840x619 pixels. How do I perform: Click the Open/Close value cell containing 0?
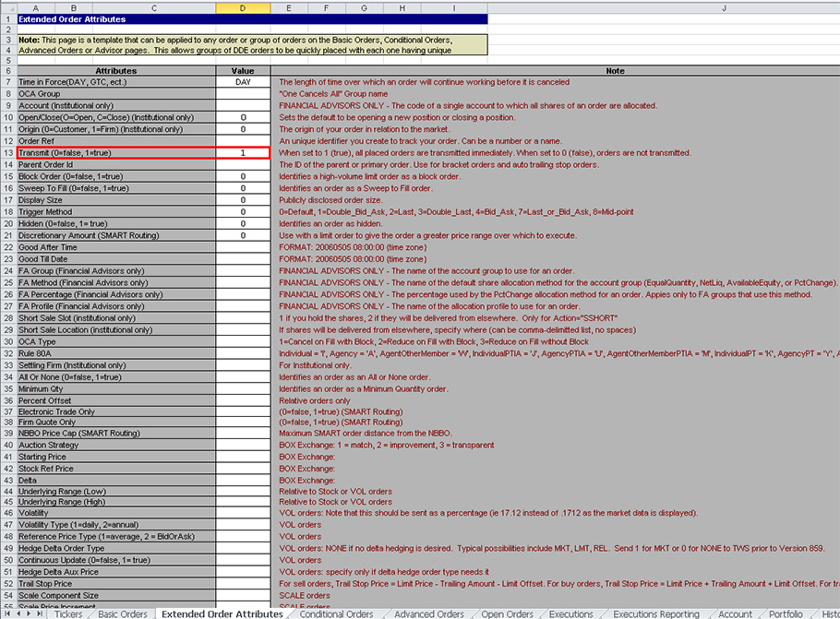(x=243, y=118)
